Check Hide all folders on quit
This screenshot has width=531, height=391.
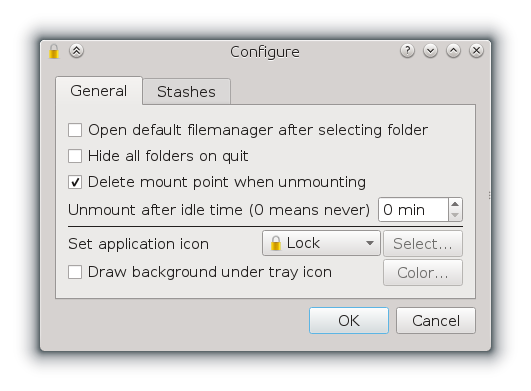(x=75, y=156)
